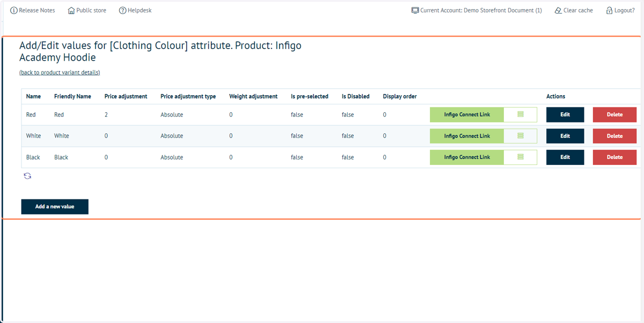Open Release Notes link
The image size is (644, 323).
(x=33, y=10)
